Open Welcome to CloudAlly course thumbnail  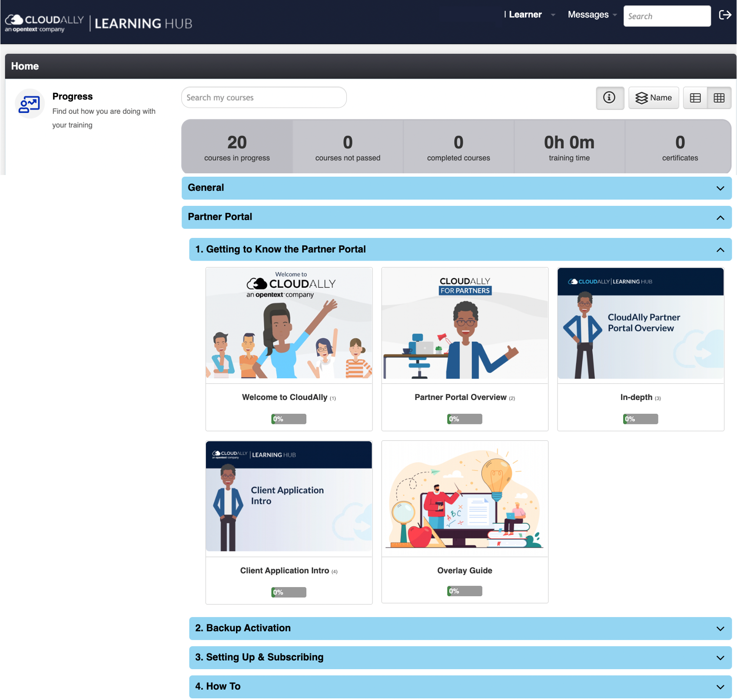tap(289, 324)
